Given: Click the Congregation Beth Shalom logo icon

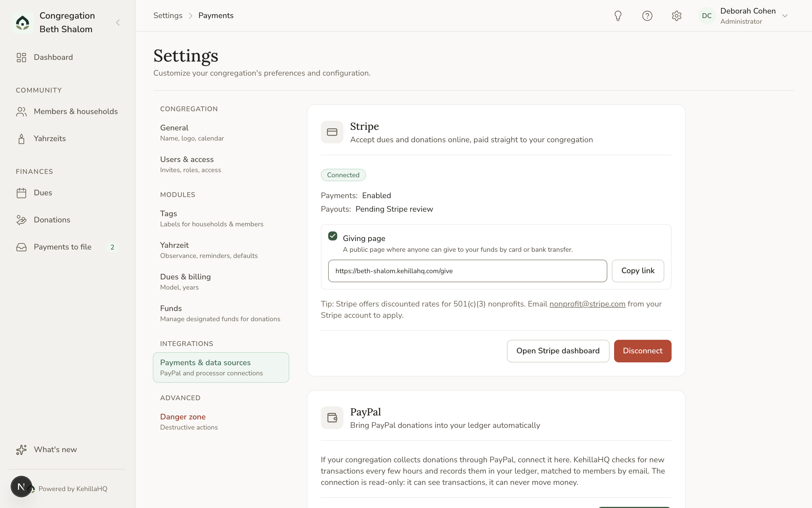Looking at the screenshot, I should pyautogui.click(x=23, y=23).
